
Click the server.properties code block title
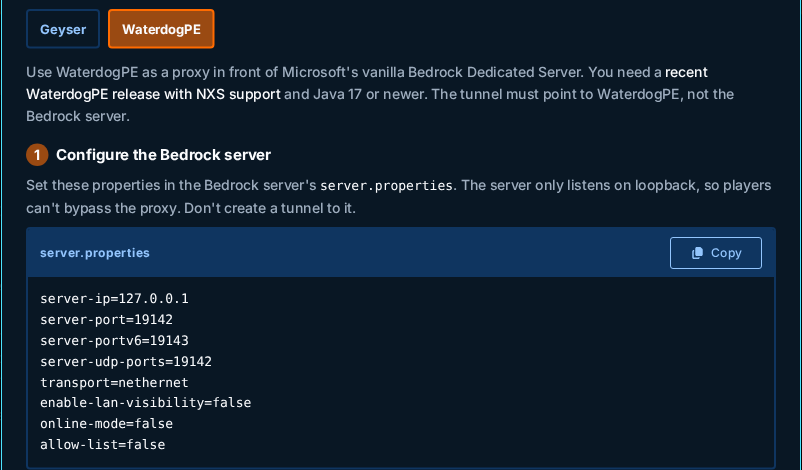coord(95,253)
